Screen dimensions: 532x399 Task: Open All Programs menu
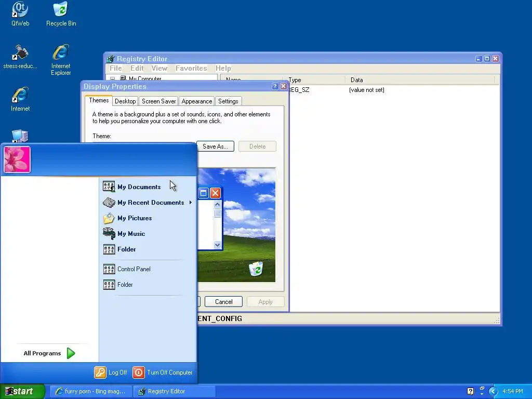click(x=49, y=353)
